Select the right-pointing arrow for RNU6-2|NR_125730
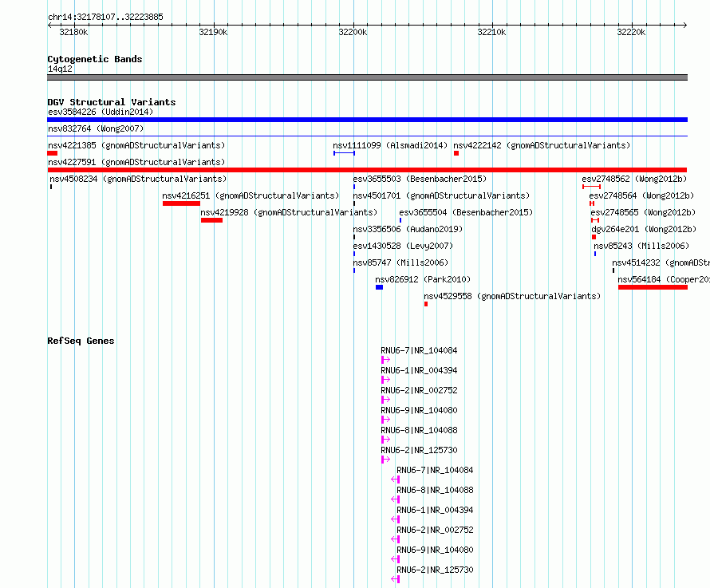This screenshot has width=710, height=588. 386,460
